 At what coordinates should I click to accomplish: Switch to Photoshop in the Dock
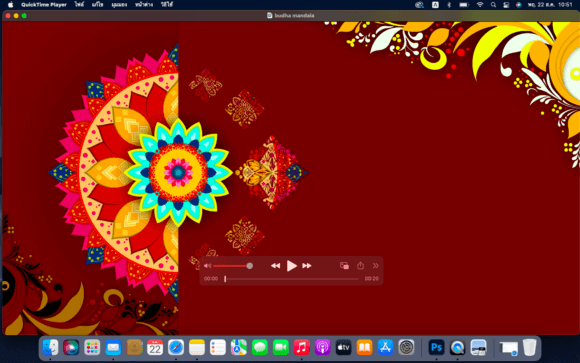436,347
